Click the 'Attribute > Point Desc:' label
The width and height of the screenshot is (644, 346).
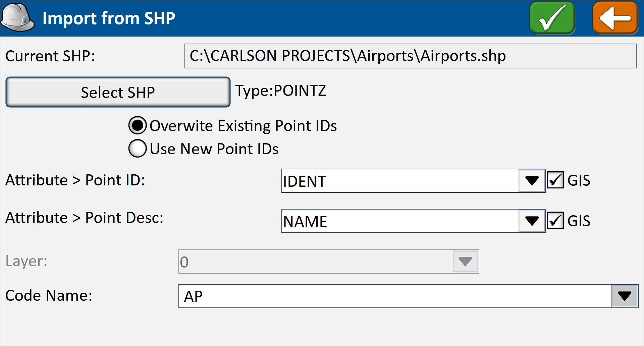pyautogui.click(x=84, y=218)
